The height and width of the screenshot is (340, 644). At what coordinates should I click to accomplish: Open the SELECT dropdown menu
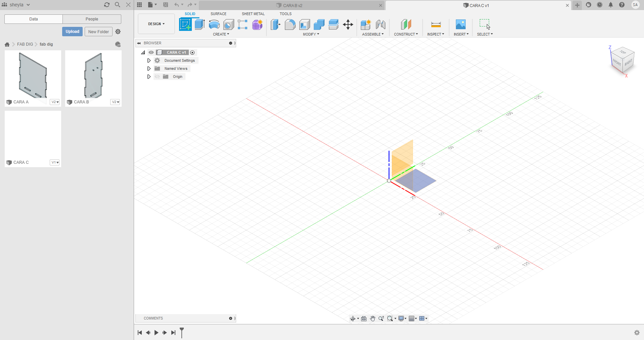click(485, 34)
